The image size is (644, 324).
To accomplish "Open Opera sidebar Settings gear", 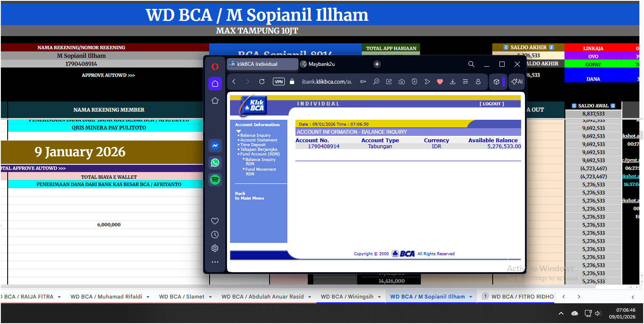I will coord(215,248).
